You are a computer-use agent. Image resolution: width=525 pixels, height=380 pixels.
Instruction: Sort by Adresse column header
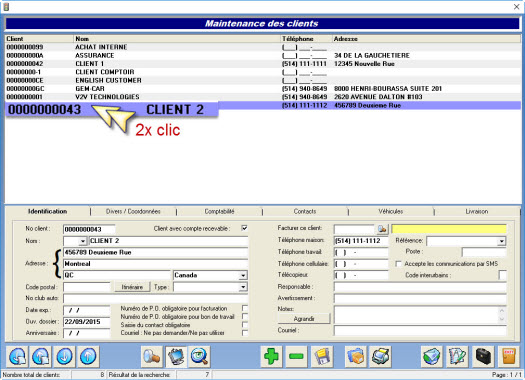(x=426, y=39)
